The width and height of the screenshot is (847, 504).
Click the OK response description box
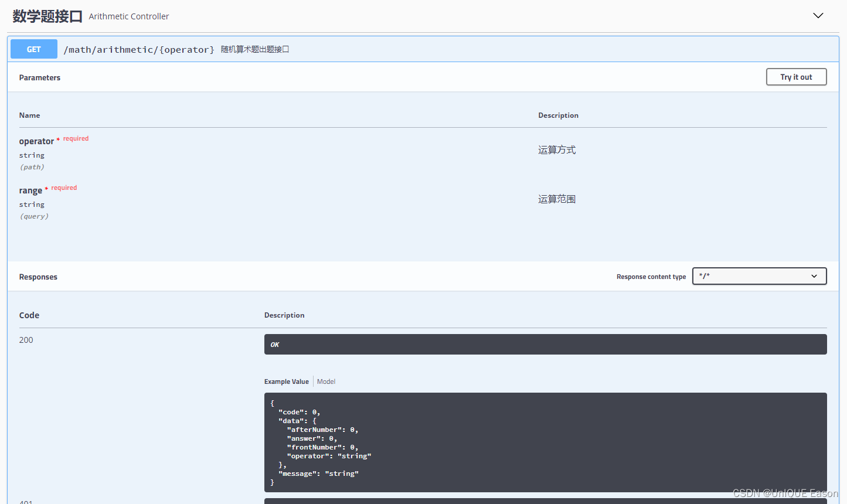click(x=545, y=345)
